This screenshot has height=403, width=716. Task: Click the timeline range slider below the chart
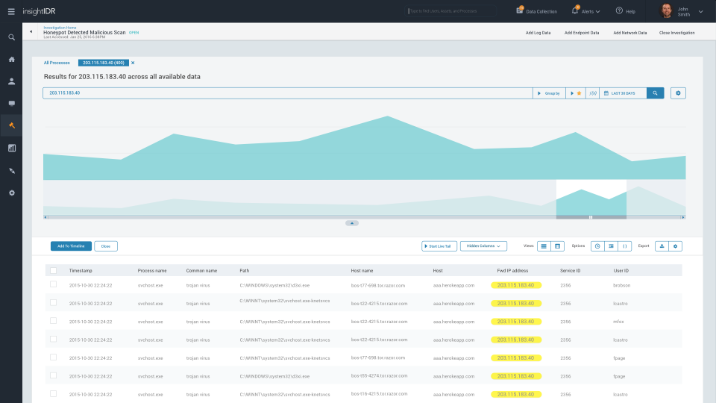[x=590, y=216]
